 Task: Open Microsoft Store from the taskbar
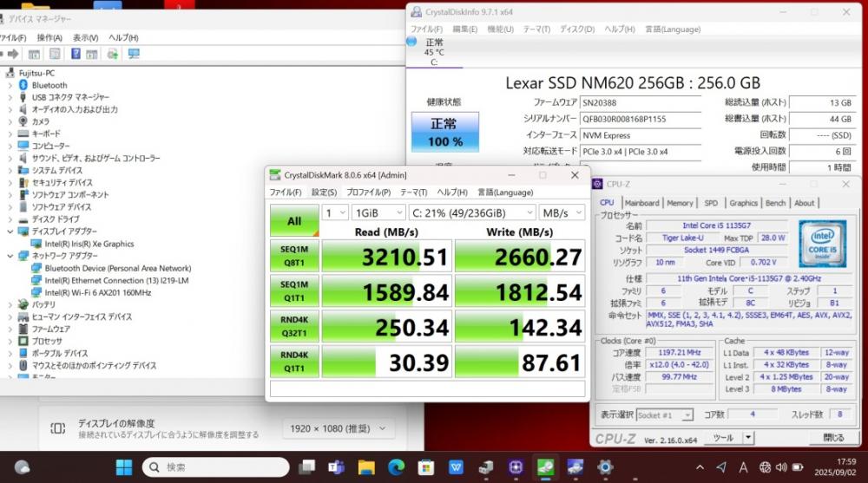[425, 467]
